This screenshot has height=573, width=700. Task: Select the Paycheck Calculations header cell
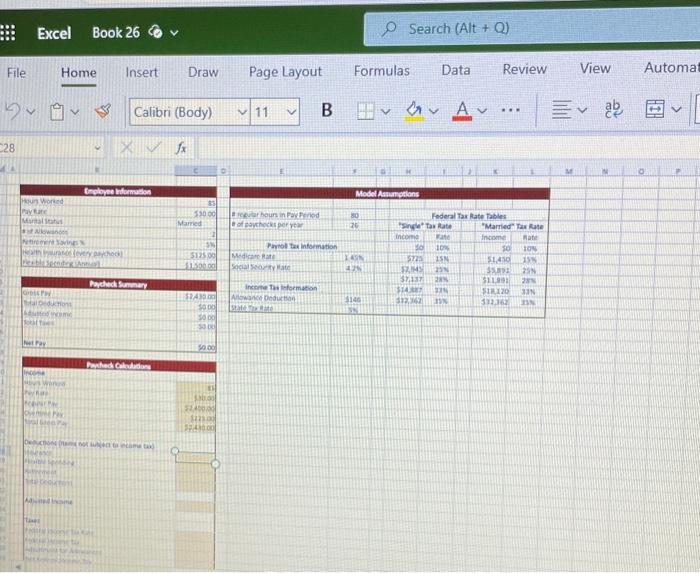click(119, 365)
